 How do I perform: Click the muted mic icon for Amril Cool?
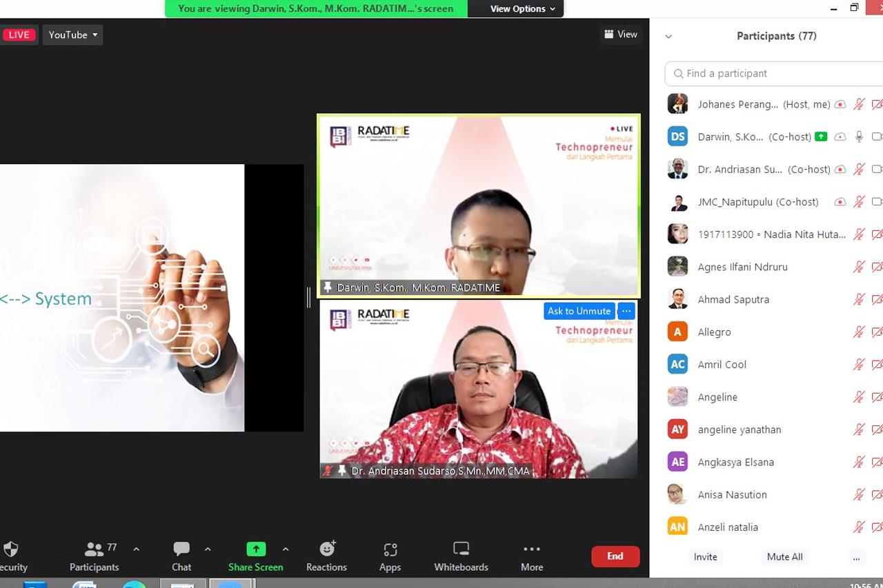click(859, 364)
